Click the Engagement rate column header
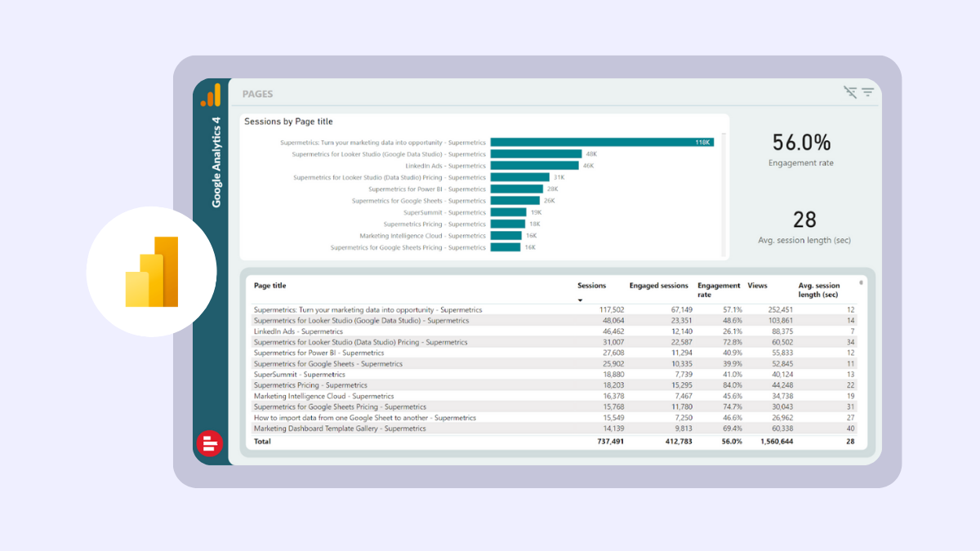This screenshot has height=551, width=980. coord(719,290)
